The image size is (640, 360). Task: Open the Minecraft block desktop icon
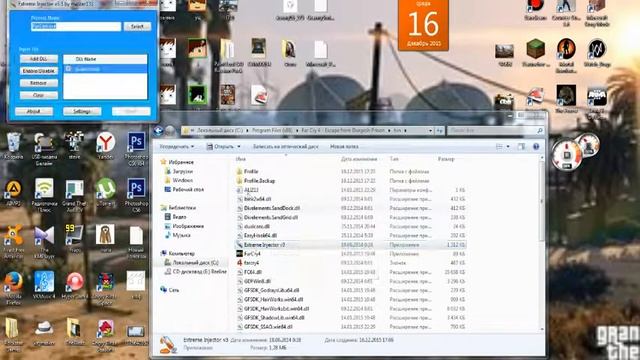(536, 49)
